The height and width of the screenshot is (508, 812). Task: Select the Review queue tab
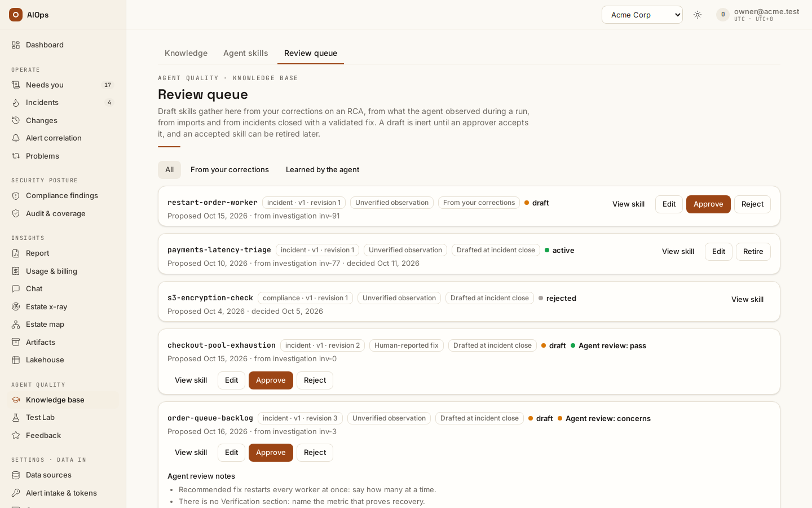point(311,53)
